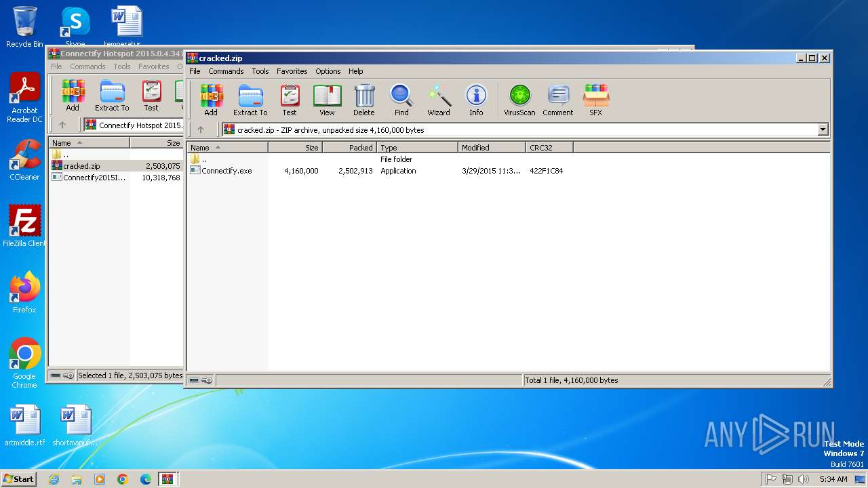Viewport: 868px width, 488px height.
Task: Open View tool in cracked.zip window
Action: (x=327, y=100)
